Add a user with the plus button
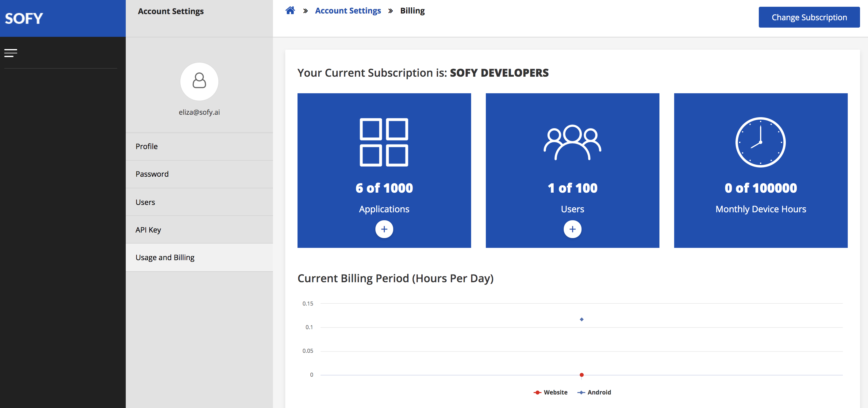 tap(572, 229)
